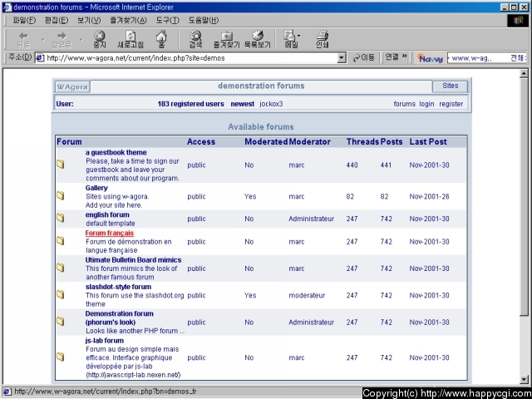Click the Back arrow toolbar icon
This screenshot has height=399, width=532.
pyautogui.click(x=23, y=36)
